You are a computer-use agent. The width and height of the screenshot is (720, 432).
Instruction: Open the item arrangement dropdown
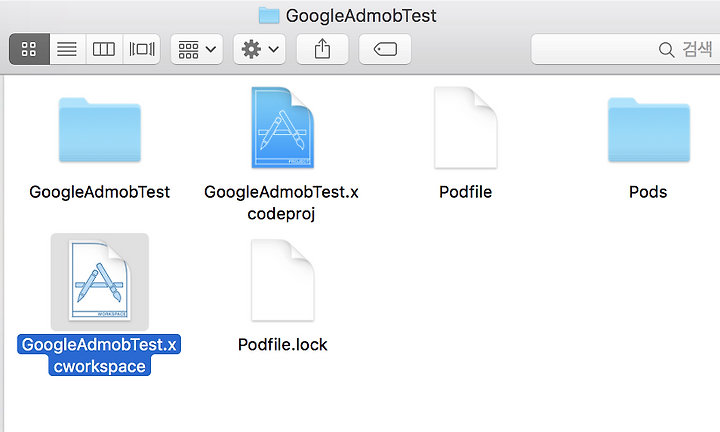(x=197, y=49)
